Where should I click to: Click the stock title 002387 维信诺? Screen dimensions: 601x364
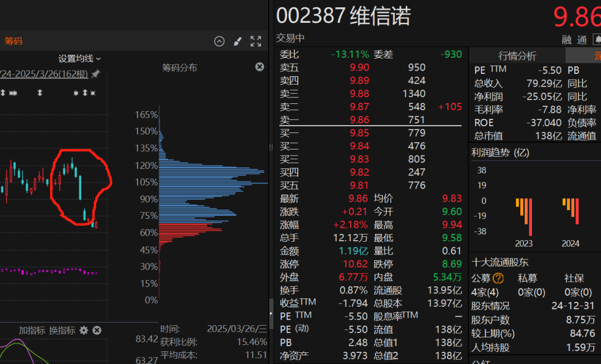coord(343,16)
